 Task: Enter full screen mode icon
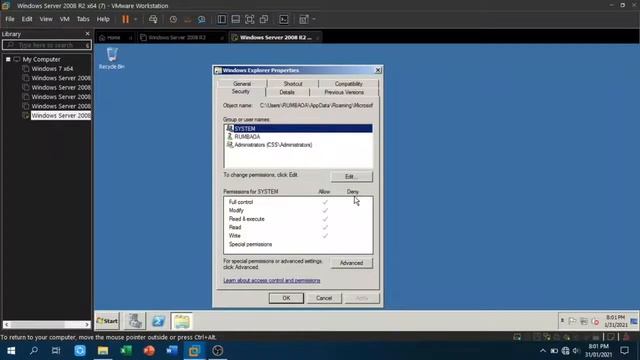click(249, 19)
